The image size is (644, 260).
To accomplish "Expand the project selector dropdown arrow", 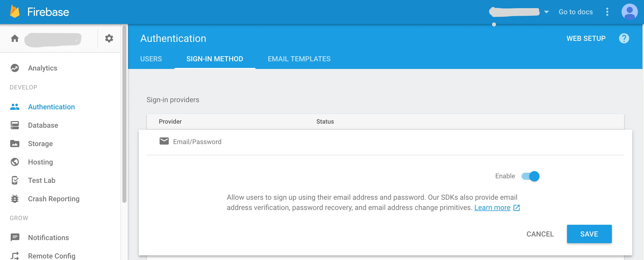I will [546, 12].
